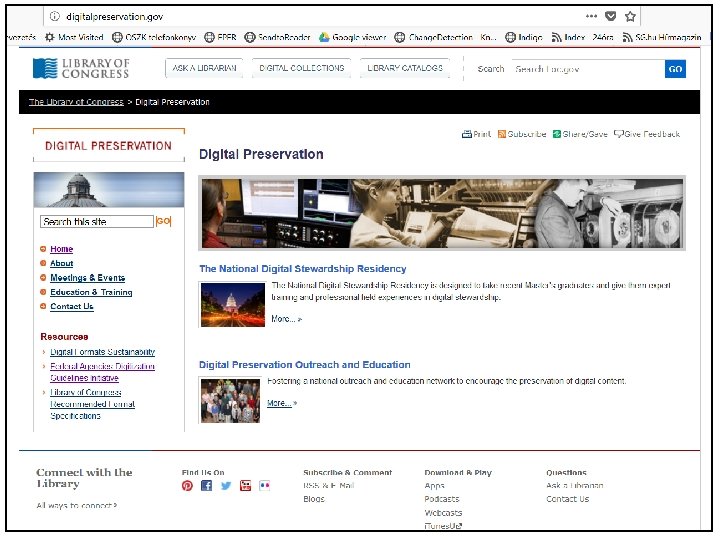Viewport: 720px width, 540px height.
Task: Open the EPER bookmark
Action: point(220,37)
